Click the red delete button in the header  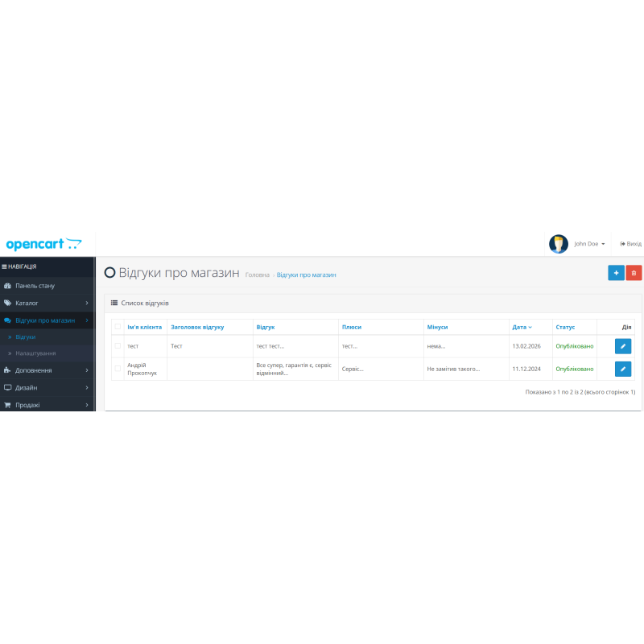point(634,273)
